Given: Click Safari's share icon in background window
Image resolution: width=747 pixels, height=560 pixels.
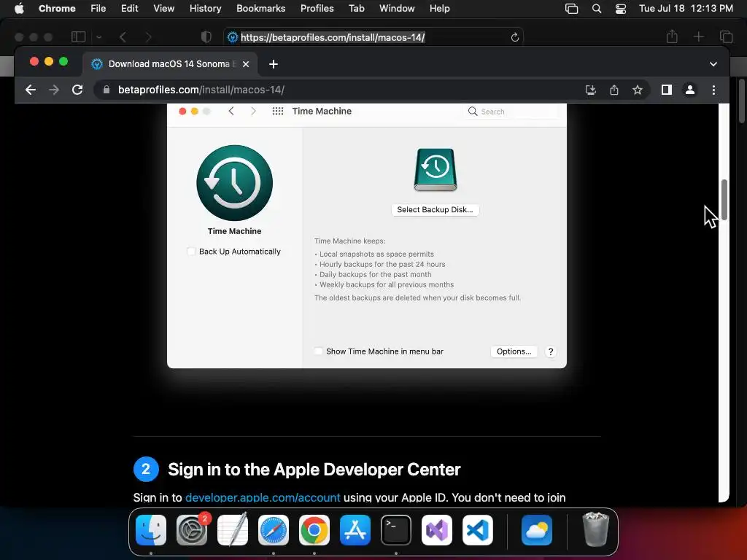Looking at the screenshot, I should coord(672,36).
